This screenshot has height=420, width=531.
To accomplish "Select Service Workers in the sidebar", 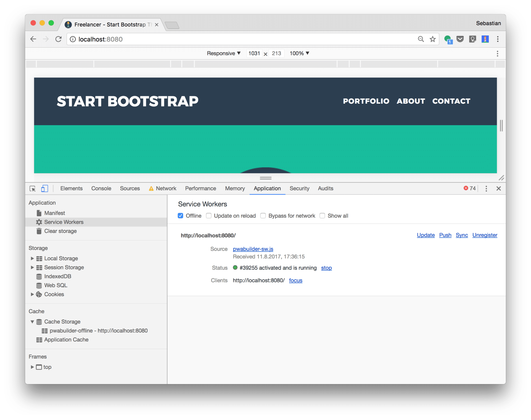I will (x=96, y=222).
